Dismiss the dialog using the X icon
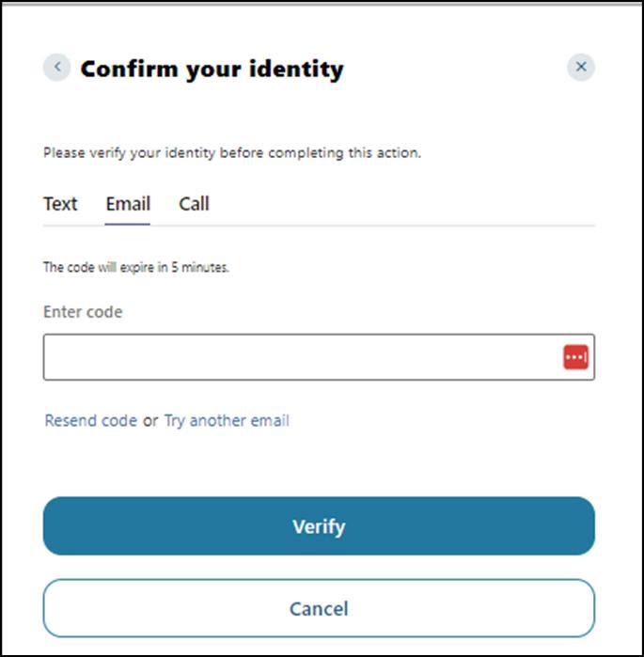The width and height of the screenshot is (644, 657). pyautogui.click(x=581, y=67)
